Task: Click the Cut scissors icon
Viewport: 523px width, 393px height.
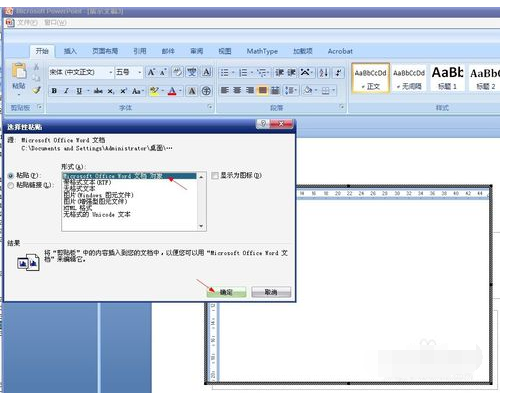Action: point(36,67)
